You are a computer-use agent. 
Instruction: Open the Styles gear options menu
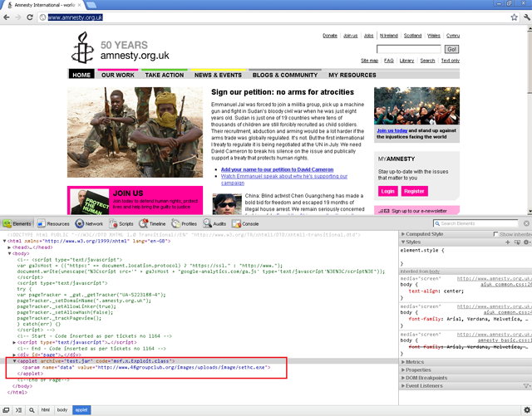(x=527, y=242)
